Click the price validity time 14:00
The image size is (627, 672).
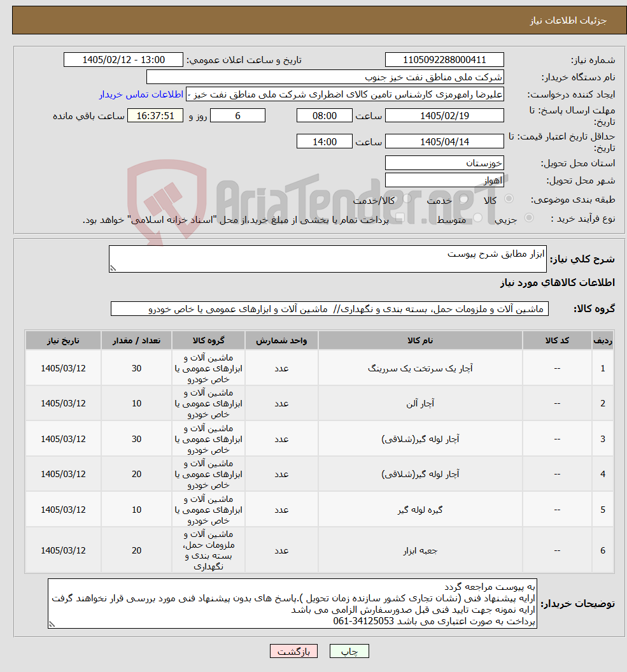pyautogui.click(x=324, y=141)
